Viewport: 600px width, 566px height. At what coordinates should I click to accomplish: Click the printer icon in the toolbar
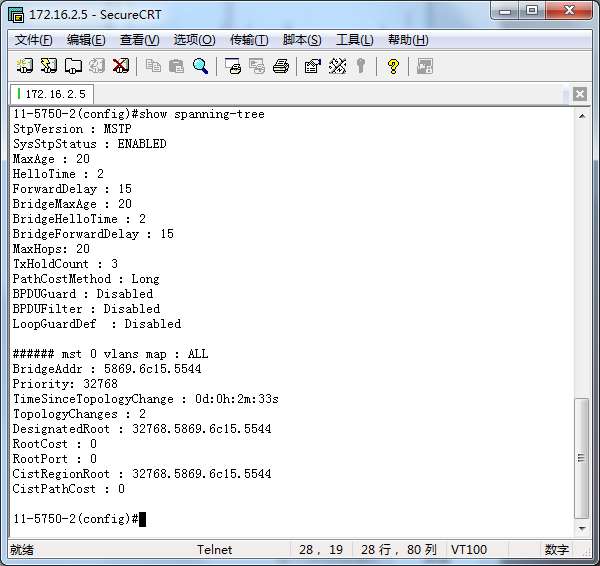[281, 66]
